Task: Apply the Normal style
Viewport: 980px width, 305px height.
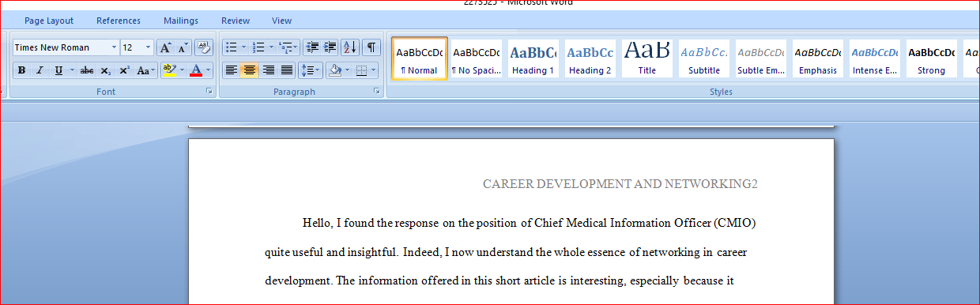Action: coord(419,58)
